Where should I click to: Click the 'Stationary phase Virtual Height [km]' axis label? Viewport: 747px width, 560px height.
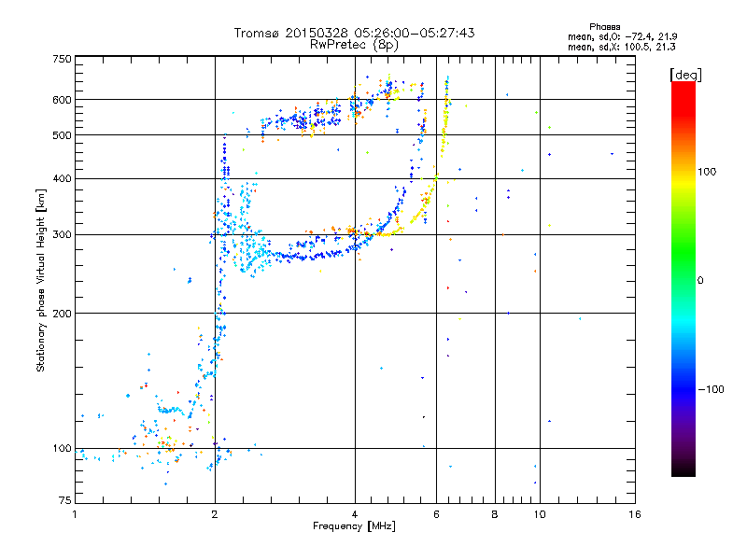[40, 280]
